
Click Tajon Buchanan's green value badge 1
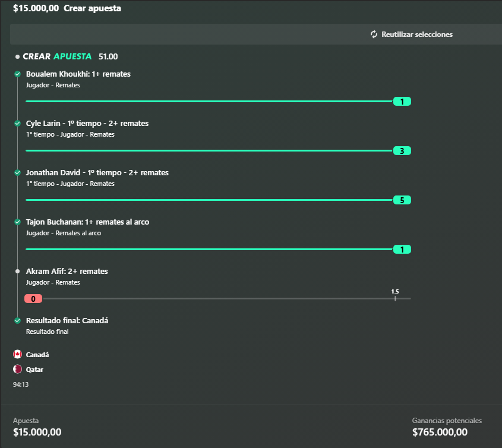[x=402, y=250]
